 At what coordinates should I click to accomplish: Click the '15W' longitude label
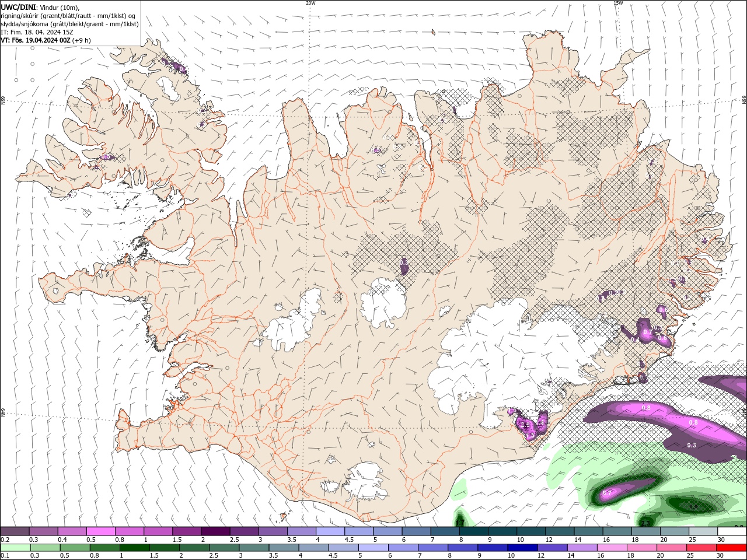(618, 3)
